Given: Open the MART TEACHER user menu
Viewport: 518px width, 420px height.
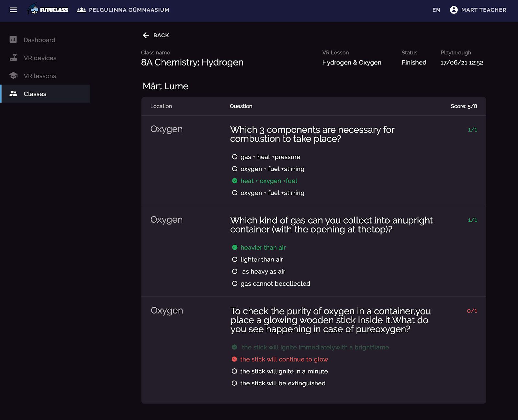Looking at the screenshot, I should pos(478,10).
